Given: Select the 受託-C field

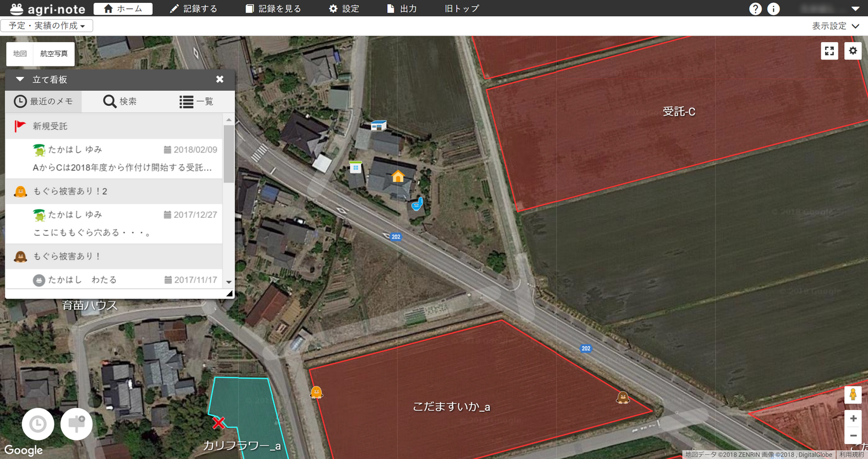Looking at the screenshot, I should coord(679,112).
